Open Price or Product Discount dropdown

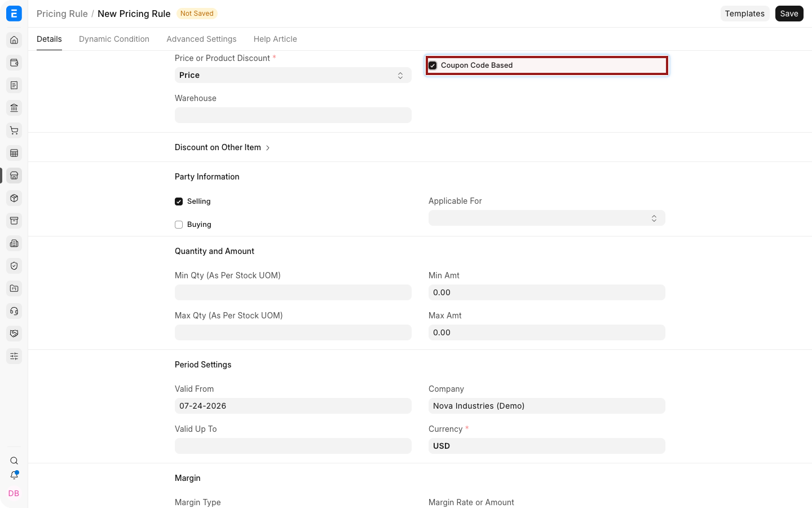293,75
